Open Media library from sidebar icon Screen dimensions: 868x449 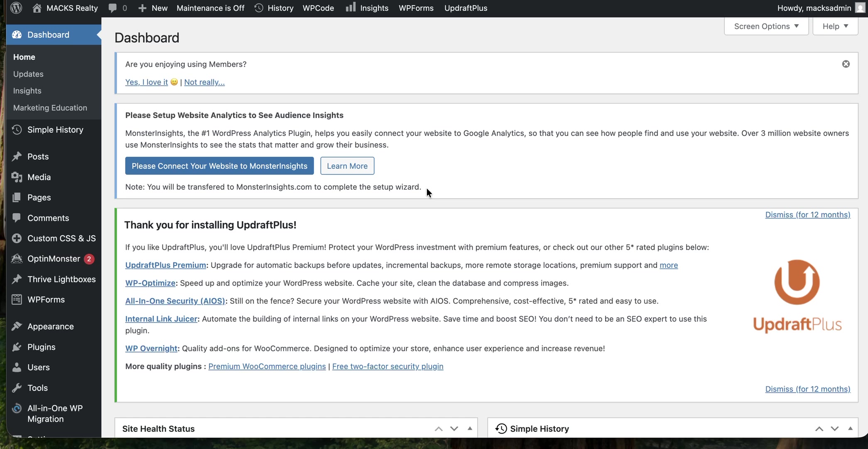point(17,177)
